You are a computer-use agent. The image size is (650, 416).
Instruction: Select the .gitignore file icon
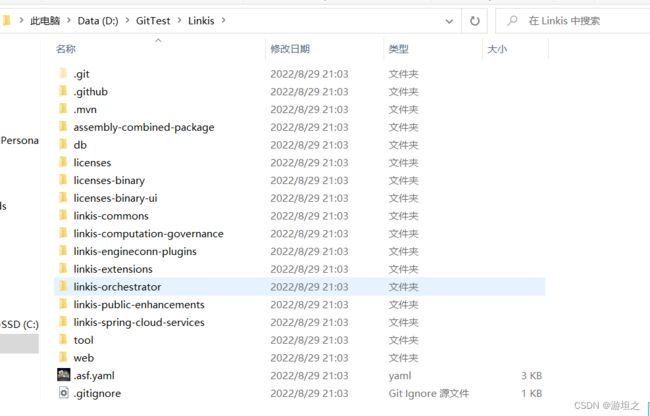tap(63, 393)
